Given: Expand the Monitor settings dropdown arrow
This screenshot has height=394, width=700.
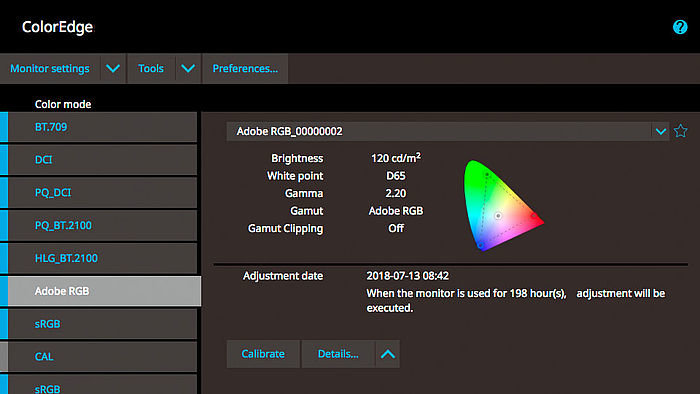Looking at the screenshot, I should [x=113, y=68].
